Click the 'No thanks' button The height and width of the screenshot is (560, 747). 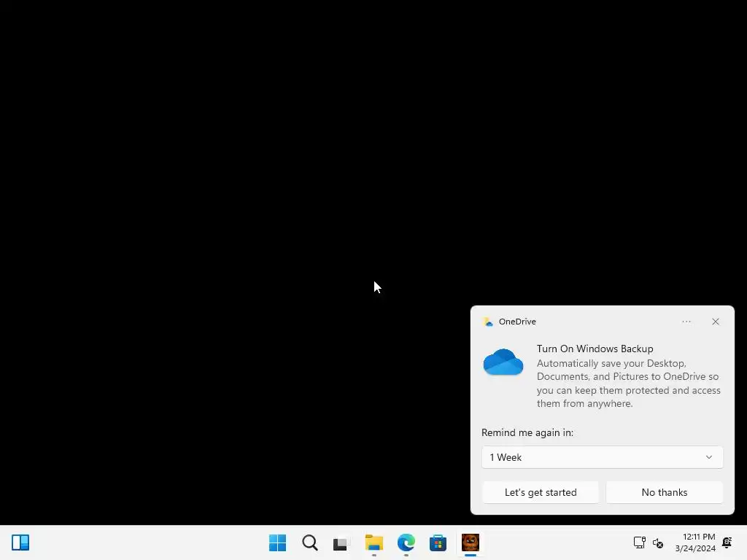tap(664, 492)
